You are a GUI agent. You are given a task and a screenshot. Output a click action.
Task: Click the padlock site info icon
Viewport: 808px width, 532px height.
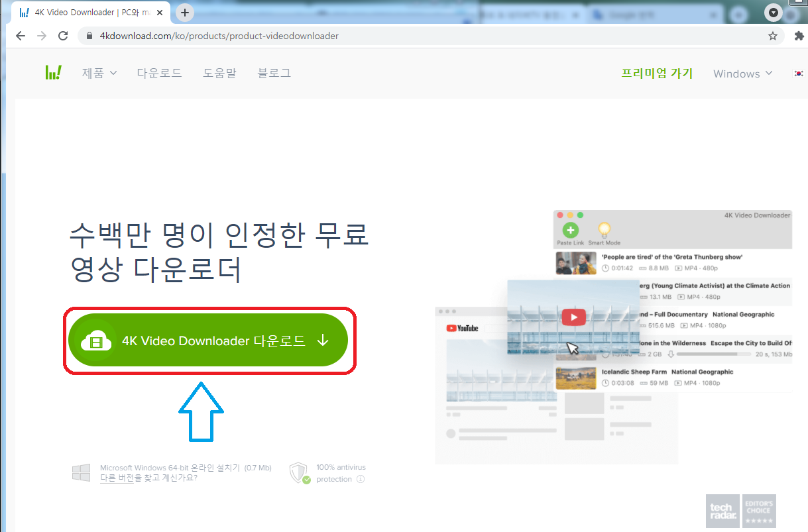pos(90,36)
